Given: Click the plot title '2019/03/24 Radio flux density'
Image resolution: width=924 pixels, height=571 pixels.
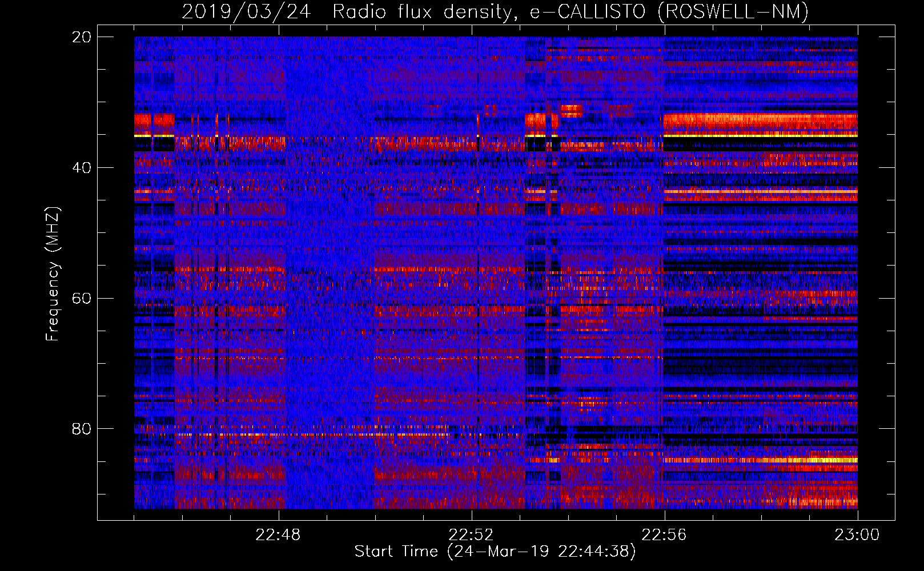Looking at the screenshot, I should 349,11.
